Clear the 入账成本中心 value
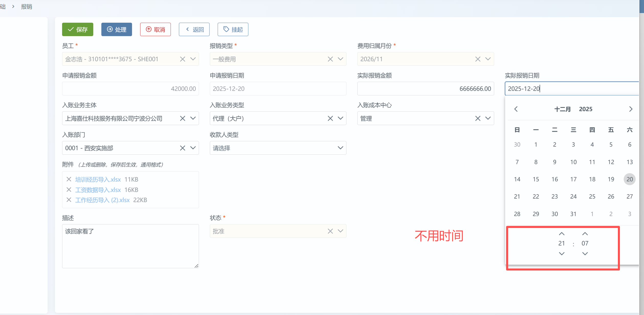Image resolution: width=644 pixels, height=315 pixels. (x=478, y=118)
